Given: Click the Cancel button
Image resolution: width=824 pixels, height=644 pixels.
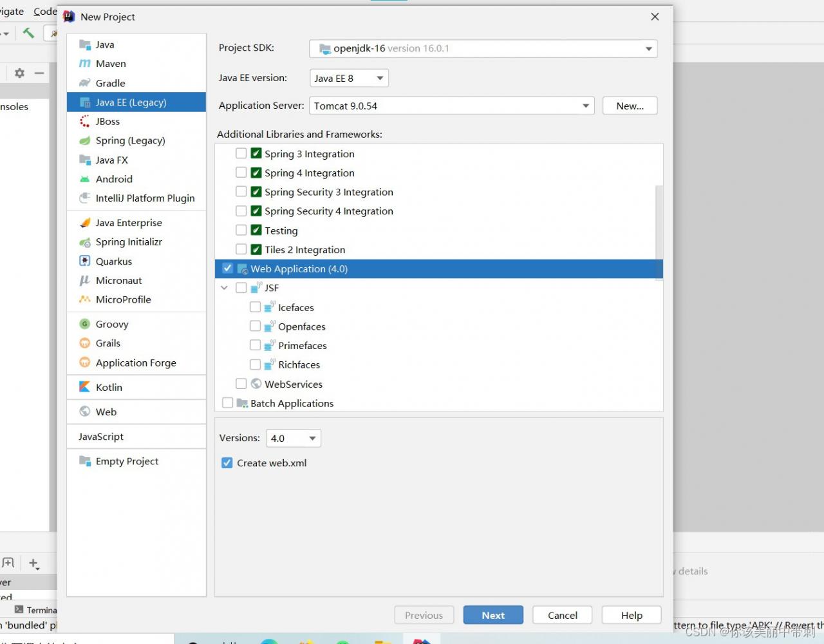Looking at the screenshot, I should (563, 615).
